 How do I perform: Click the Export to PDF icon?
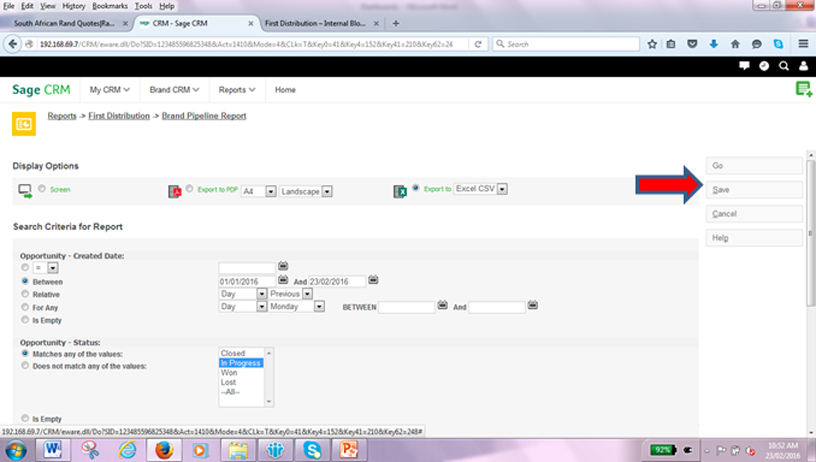pos(174,191)
